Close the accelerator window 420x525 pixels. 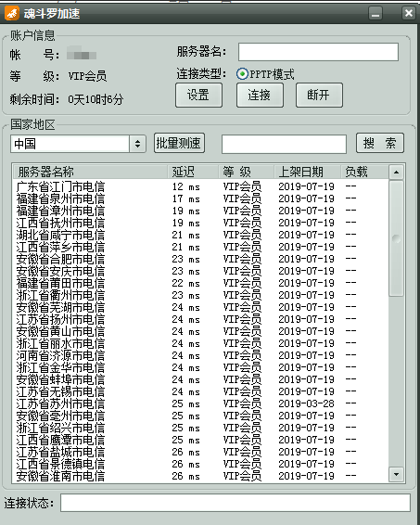408,13
